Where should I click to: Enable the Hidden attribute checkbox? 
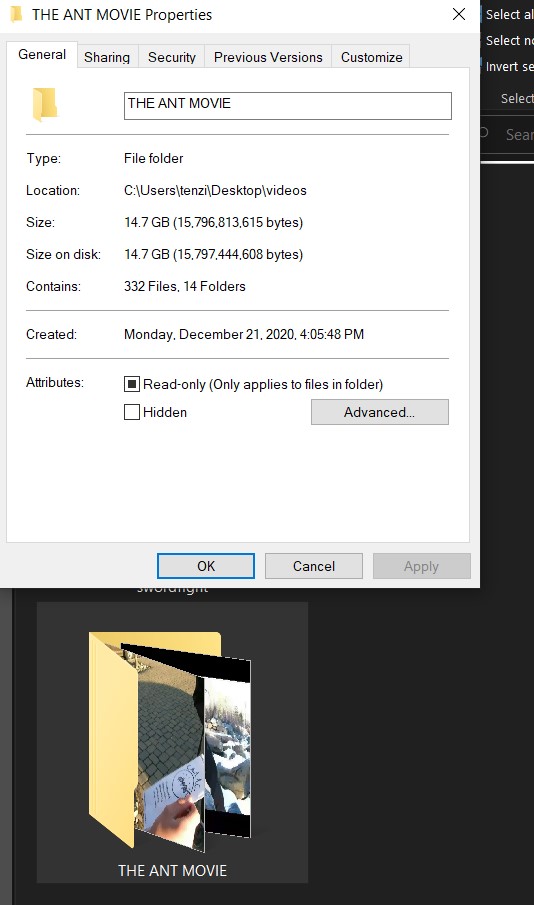click(x=132, y=412)
